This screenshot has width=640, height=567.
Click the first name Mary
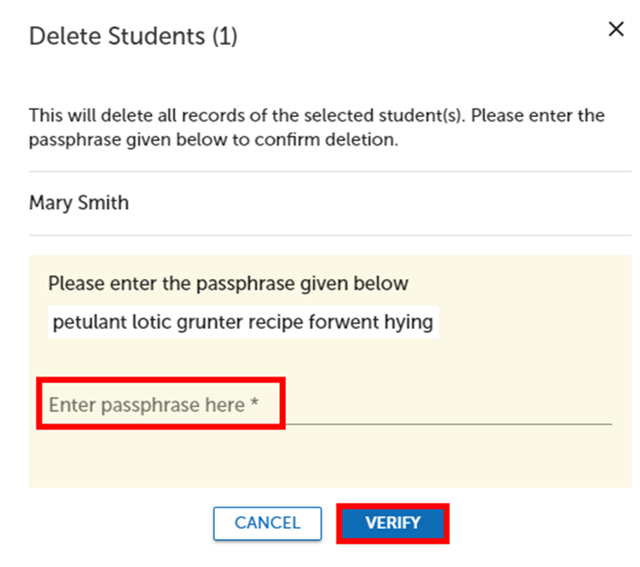point(50,203)
